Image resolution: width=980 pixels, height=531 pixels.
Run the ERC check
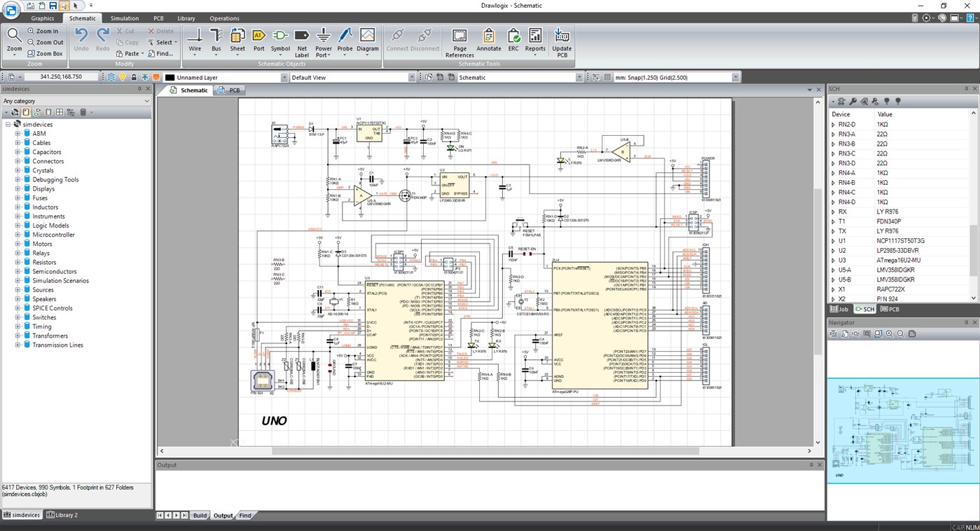click(x=513, y=40)
